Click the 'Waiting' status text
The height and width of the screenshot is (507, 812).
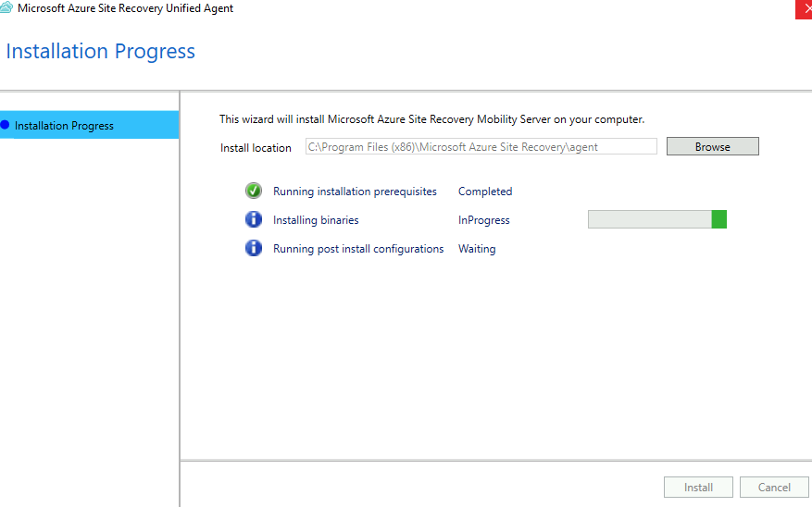coord(477,249)
